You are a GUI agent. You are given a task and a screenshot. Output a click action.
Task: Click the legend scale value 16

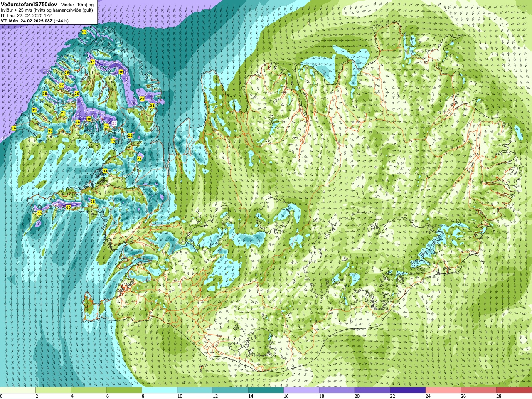(x=286, y=396)
